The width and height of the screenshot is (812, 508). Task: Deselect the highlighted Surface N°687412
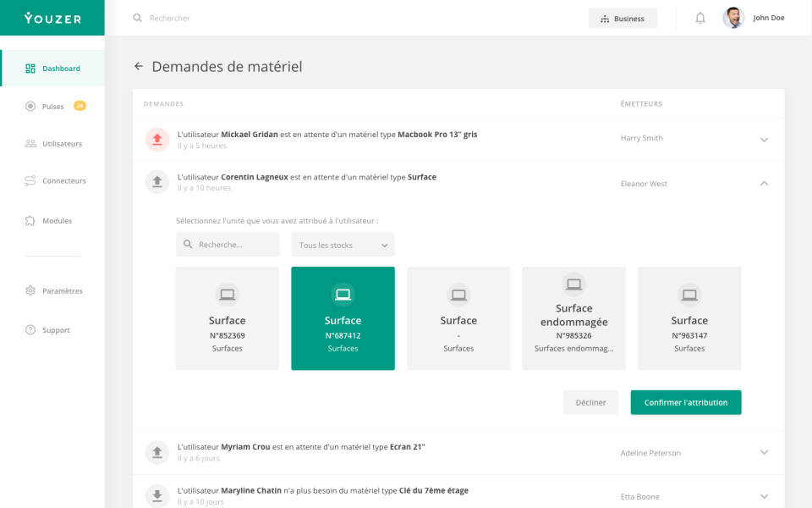tap(343, 318)
